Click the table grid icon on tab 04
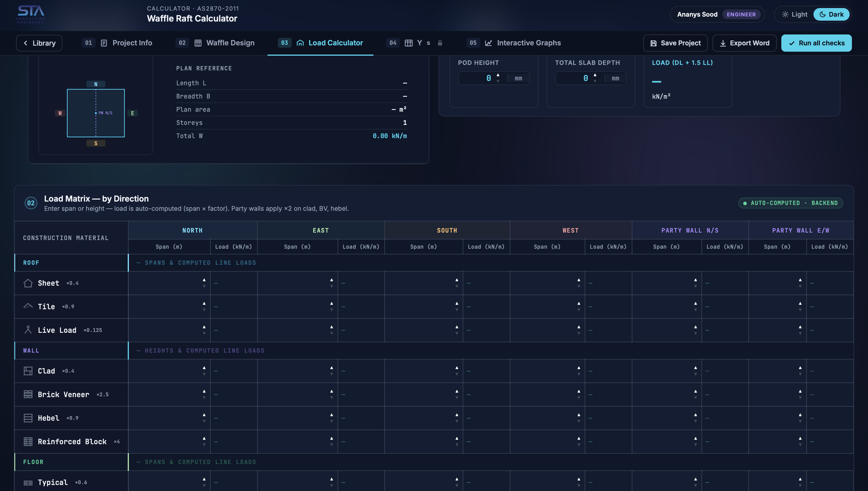This screenshot has height=491, width=868. pos(408,43)
